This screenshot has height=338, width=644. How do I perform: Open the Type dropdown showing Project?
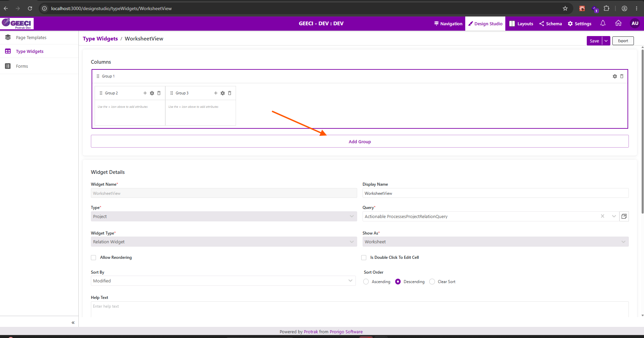224,216
